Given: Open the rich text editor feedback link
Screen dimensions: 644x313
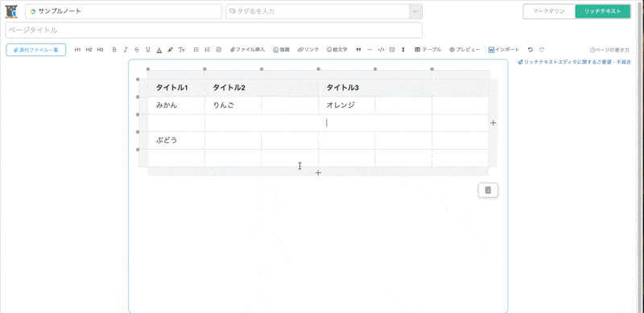Looking at the screenshot, I should (x=574, y=63).
